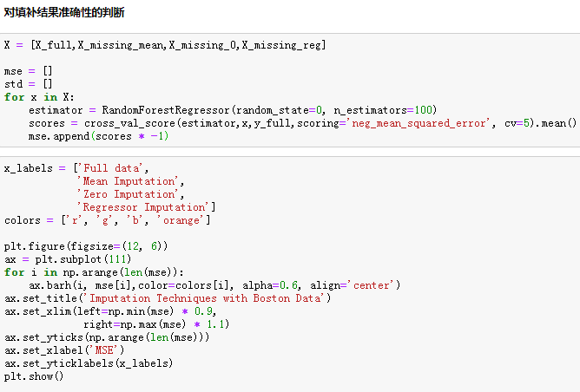
Task: Click the 'Mean Imputation' string
Action: pyautogui.click(x=130, y=181)
